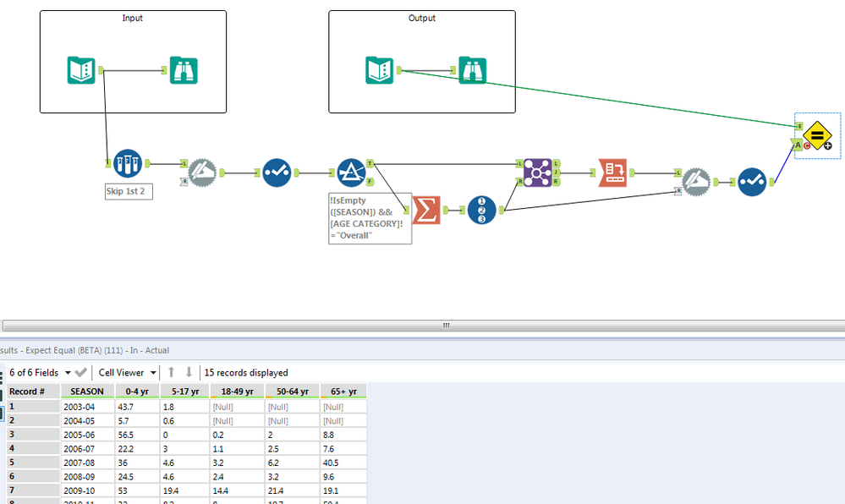Select the Filter tool
This screenshot has height=504, width=845.
click(351, 173)
